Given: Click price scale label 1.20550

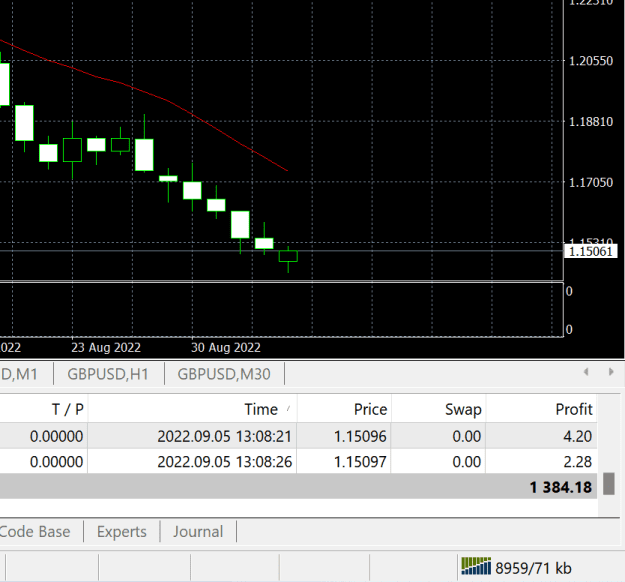Looking at the screenshot, I should tap(591, 61).
